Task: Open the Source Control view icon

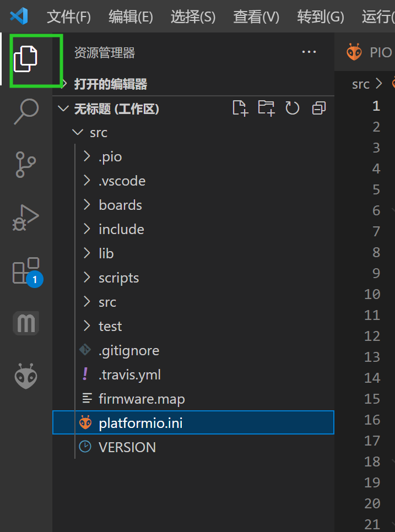Action: [x=26, y=165]
